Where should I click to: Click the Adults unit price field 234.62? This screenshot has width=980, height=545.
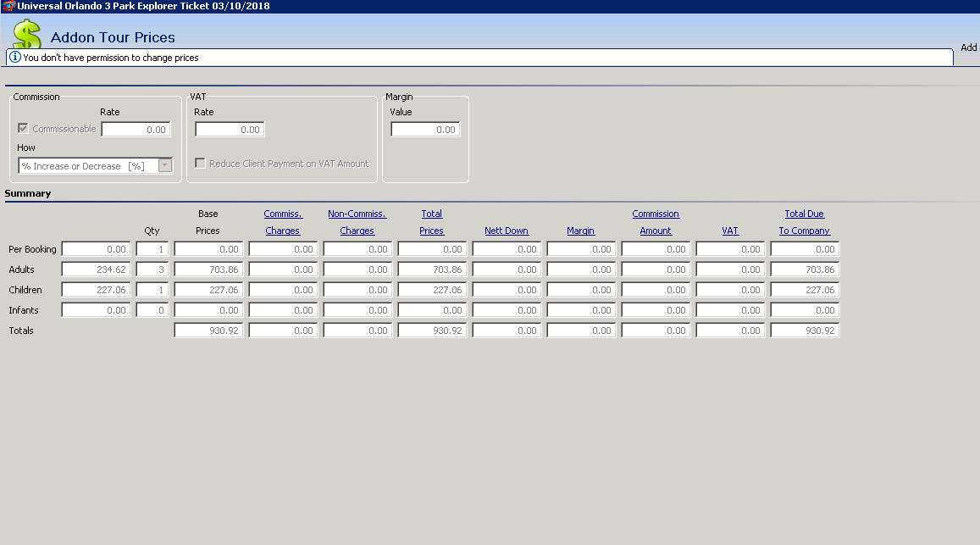tap(96, 270)
